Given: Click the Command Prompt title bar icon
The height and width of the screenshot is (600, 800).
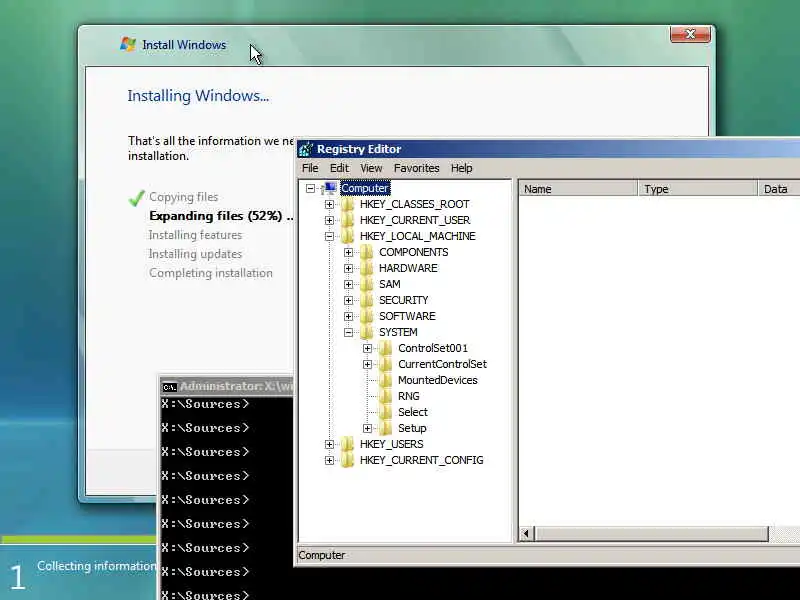Looking at the screenshot, I should point(169,387).
